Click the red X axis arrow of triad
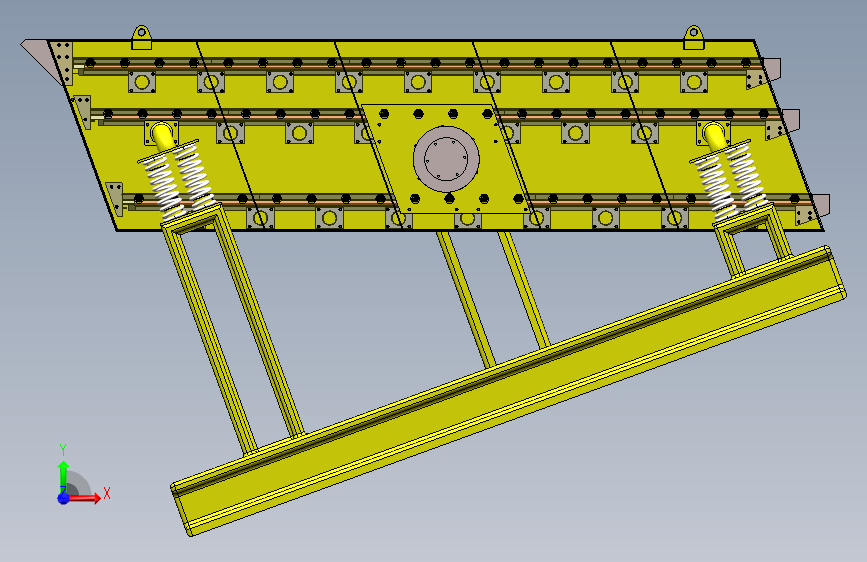Viewport: 867px width, 562px height. (x=85, y=498)
